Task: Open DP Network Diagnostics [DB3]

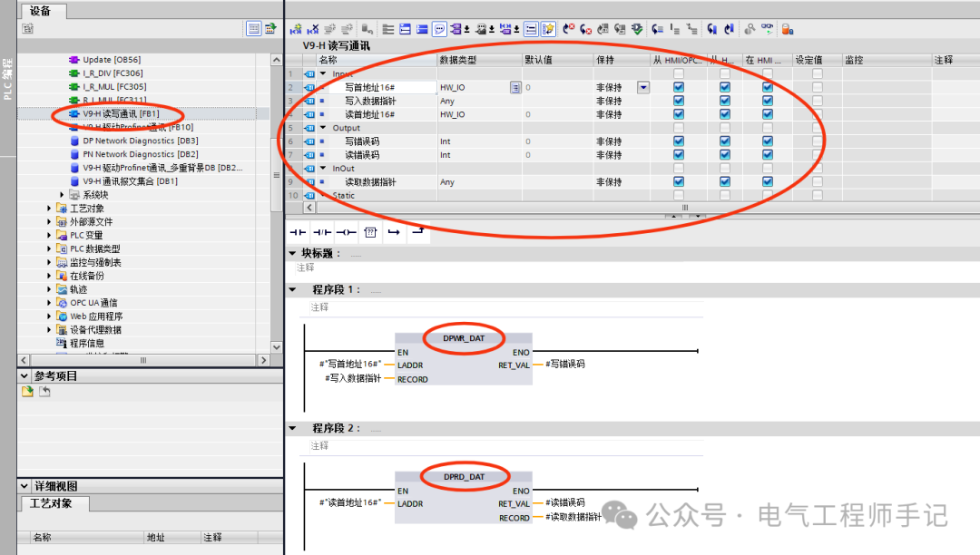Action: pos(140,141)
